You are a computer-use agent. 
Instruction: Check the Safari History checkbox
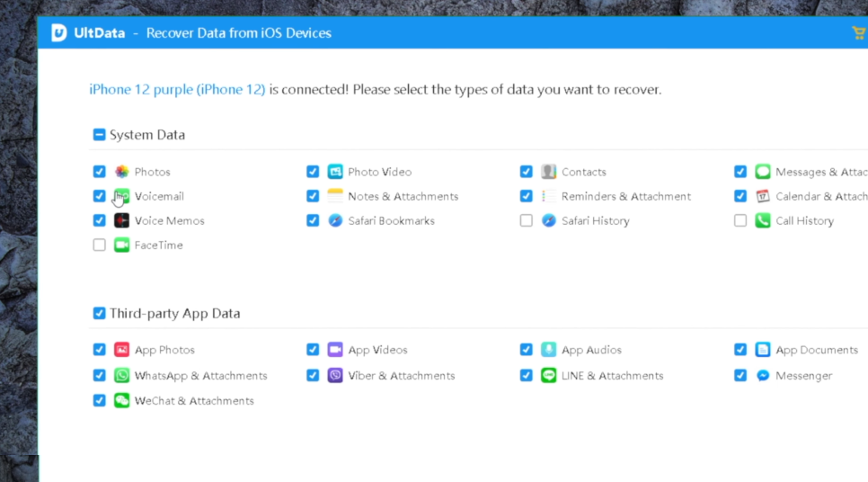point(527,220)
